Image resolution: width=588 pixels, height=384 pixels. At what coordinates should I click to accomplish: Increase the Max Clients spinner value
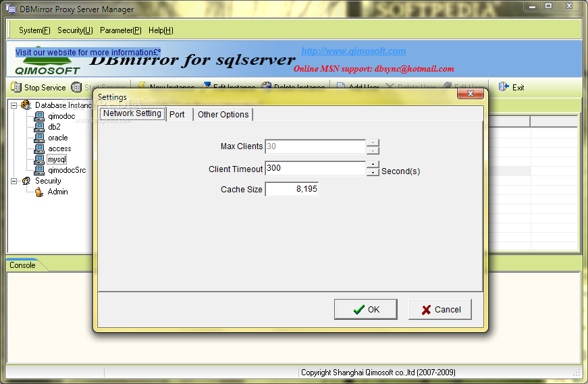(x=373, y=142)
